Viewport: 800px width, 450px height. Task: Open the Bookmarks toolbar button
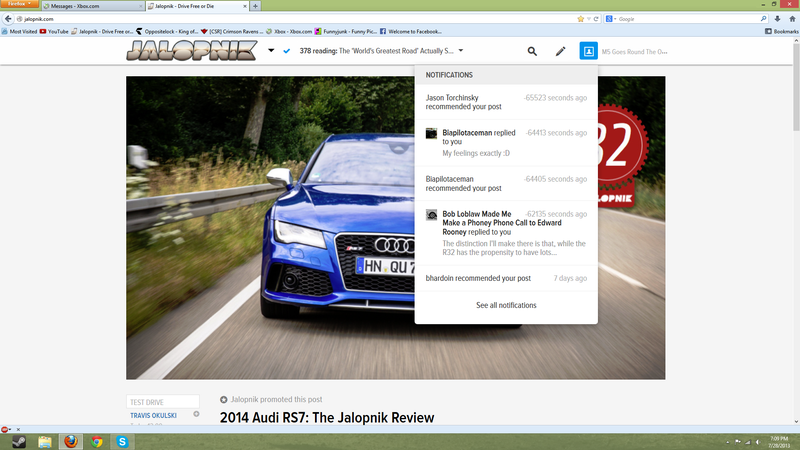(781, 31)
